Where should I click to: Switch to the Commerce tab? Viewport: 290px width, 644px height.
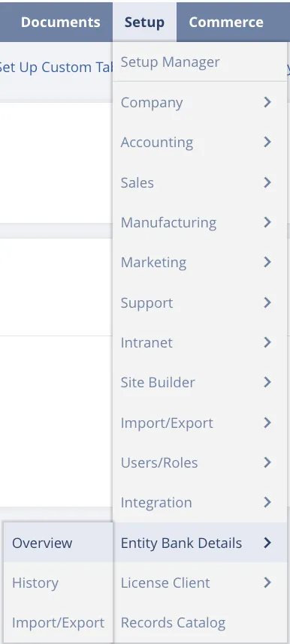(226, 22)
